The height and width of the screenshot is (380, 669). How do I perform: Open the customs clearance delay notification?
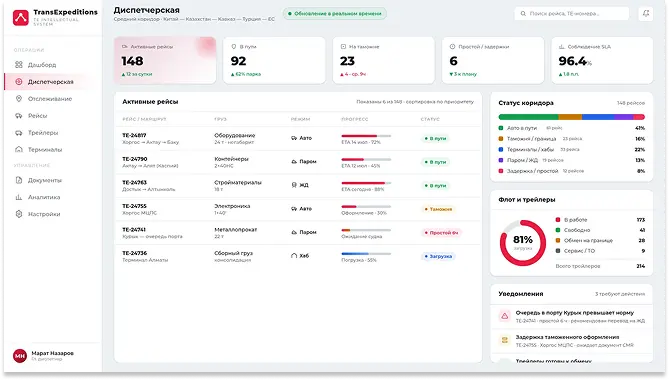point(572,341)
